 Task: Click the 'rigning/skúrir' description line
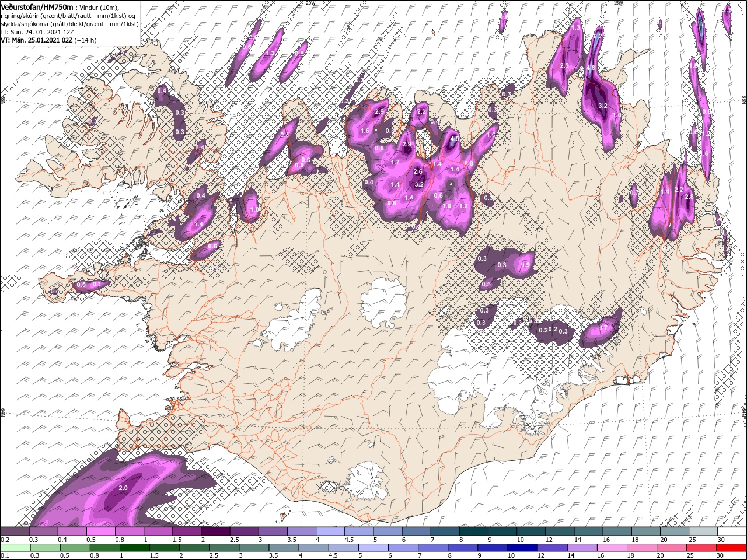pos(68,16)
